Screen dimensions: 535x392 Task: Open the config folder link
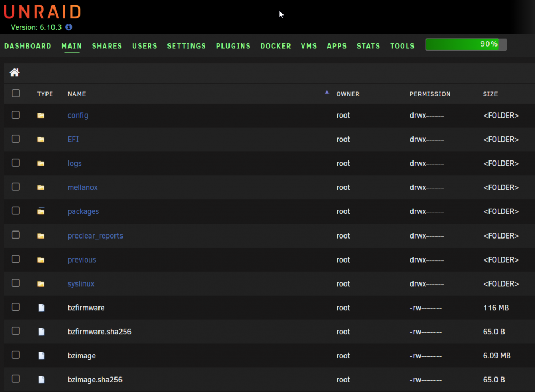click(78, 116)
